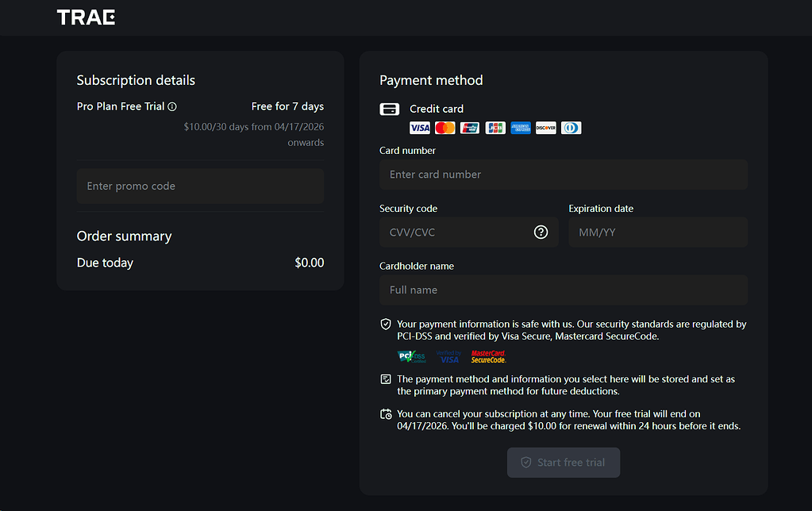Click the "Payment method" heading

click(431, 80)
